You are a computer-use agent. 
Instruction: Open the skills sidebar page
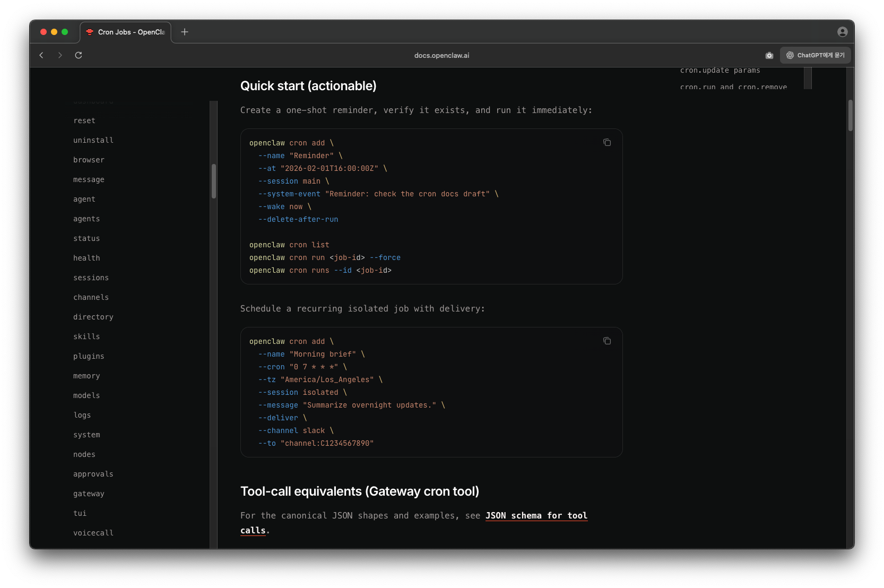click(86, 336)
